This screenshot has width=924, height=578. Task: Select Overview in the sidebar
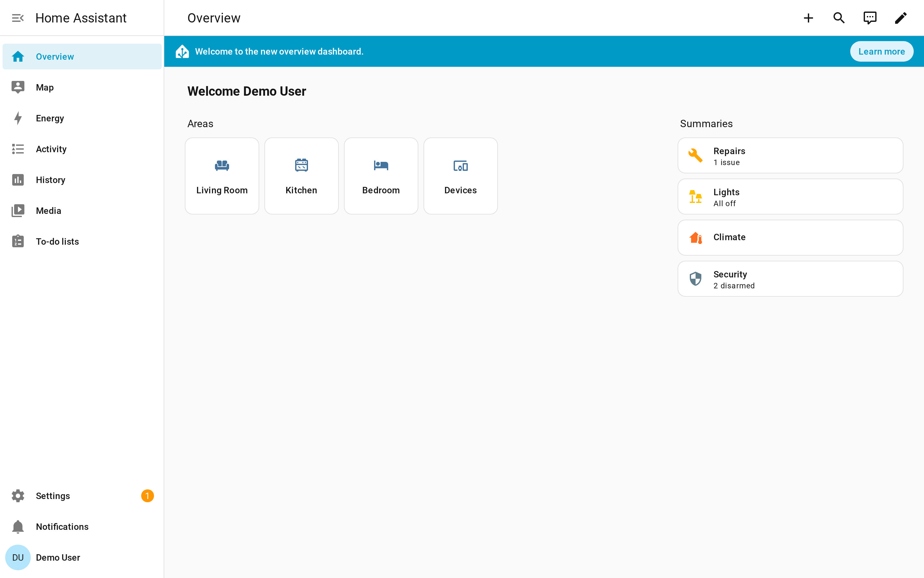(x=82, y=57)
